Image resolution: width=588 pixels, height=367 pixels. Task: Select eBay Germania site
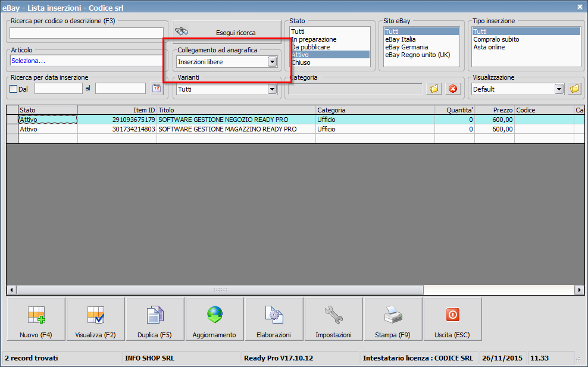[421, 47]
